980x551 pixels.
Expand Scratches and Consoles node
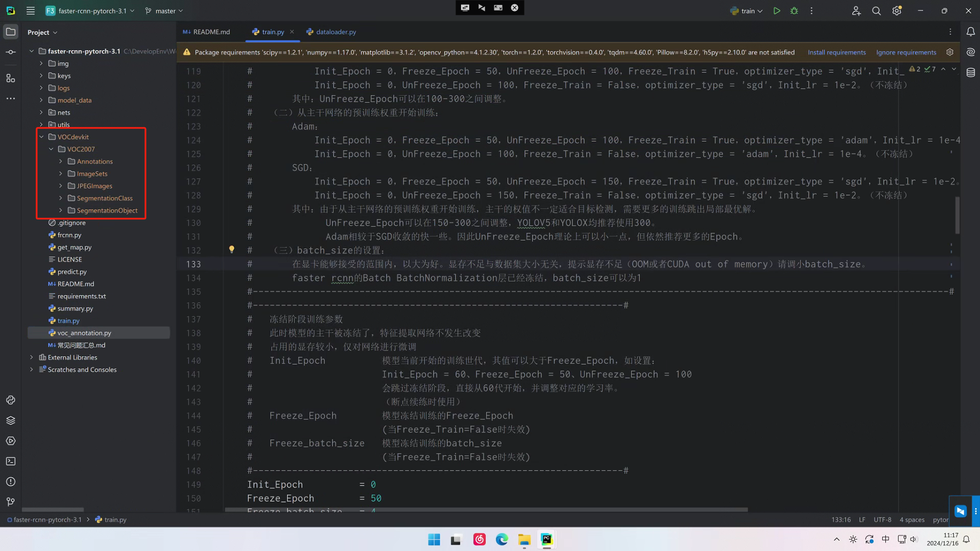click(x=31, y=370)
